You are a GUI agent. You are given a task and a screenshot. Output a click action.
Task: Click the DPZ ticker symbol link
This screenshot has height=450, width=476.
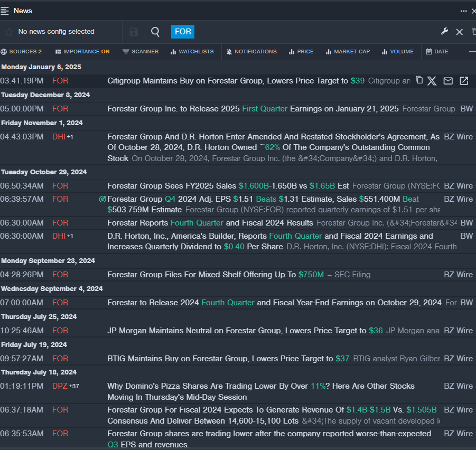click(60, 386)
